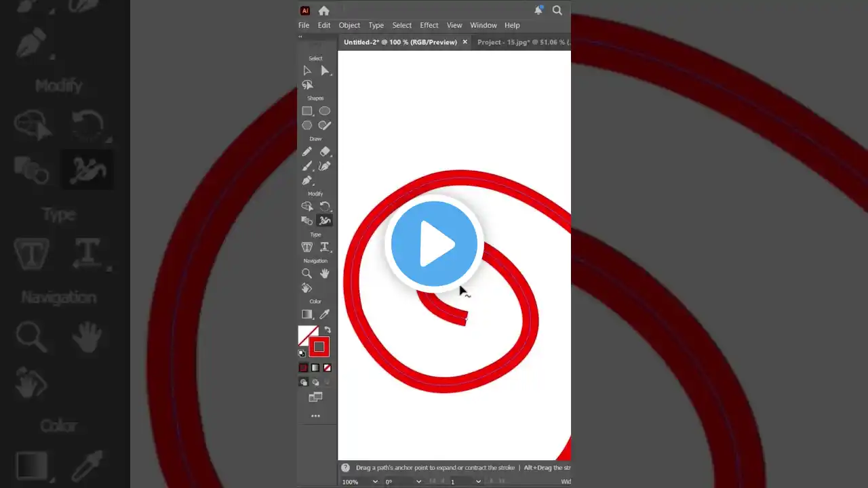Image resolution: width=868 pixels, height=488 pixels.
Task: Set paint to None
Action: pos(328,368)
